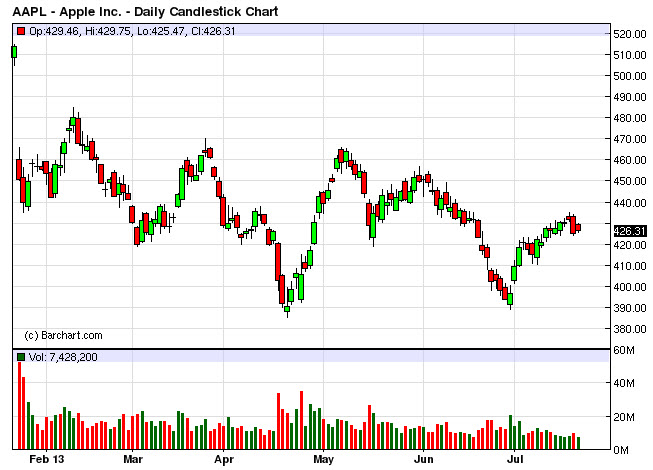Click the 'Cl:426.31' close value
The height and width of the screenshot is (470, 653).
click(x=213, y=31)
